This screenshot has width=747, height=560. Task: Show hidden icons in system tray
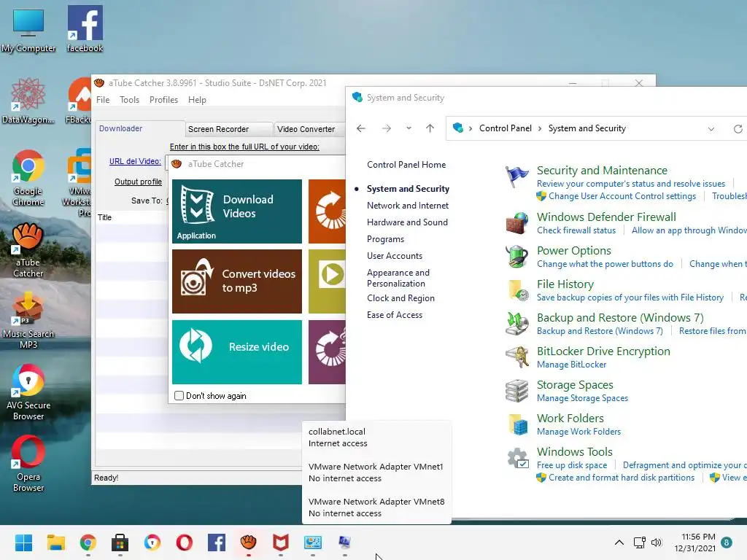pyautogui.click(x=619, y=542)
